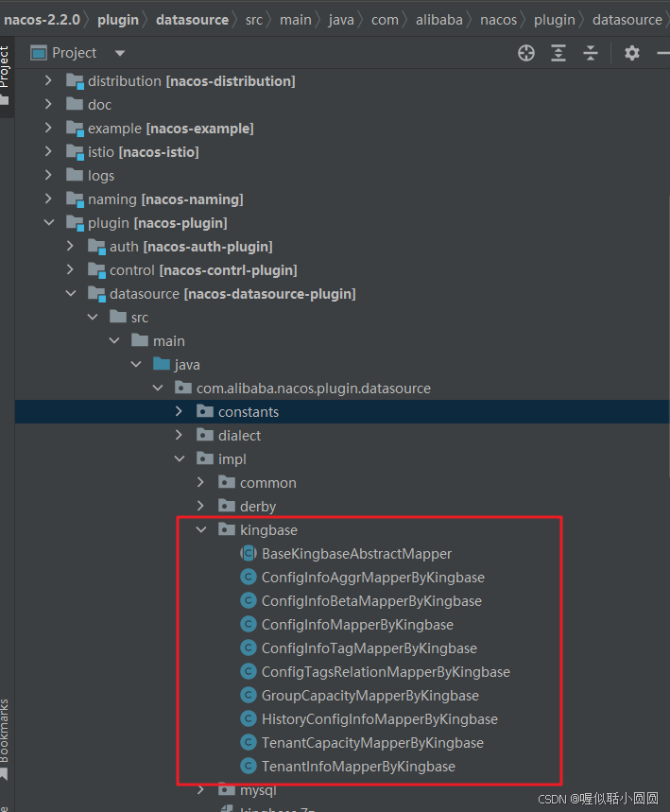Screen dimensions: 670x812
Task: Expand the distribution module node
Action: (48, 80)
